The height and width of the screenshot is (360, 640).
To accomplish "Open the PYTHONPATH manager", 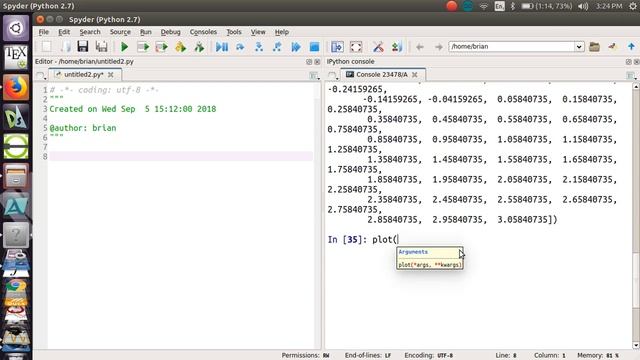I will [397, 47].
